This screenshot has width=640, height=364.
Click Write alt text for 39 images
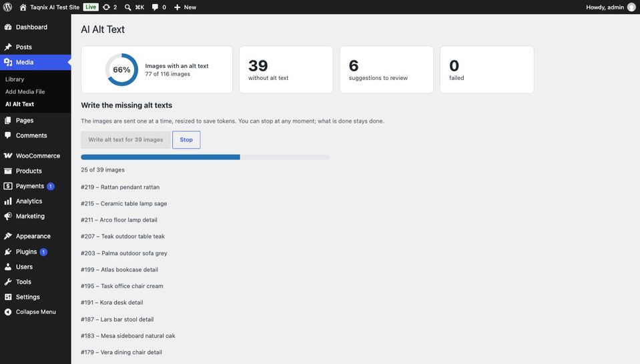click(125, 140)
